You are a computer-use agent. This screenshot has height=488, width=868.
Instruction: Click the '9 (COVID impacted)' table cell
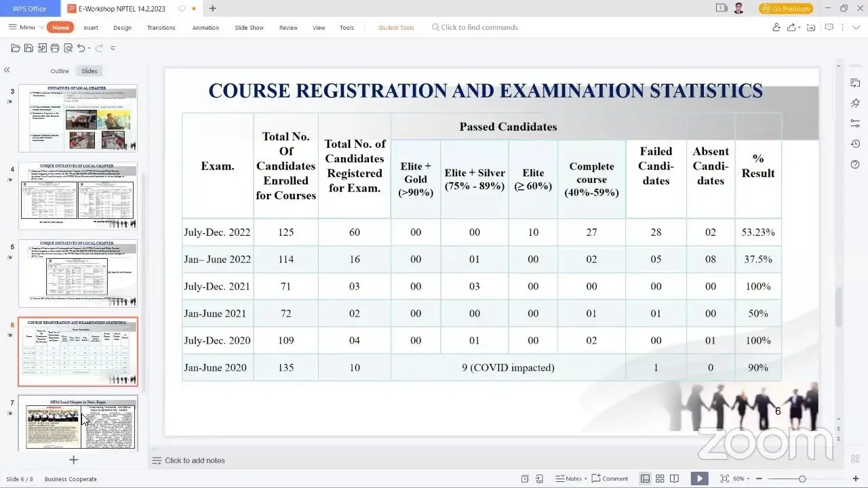coord(508,367)
